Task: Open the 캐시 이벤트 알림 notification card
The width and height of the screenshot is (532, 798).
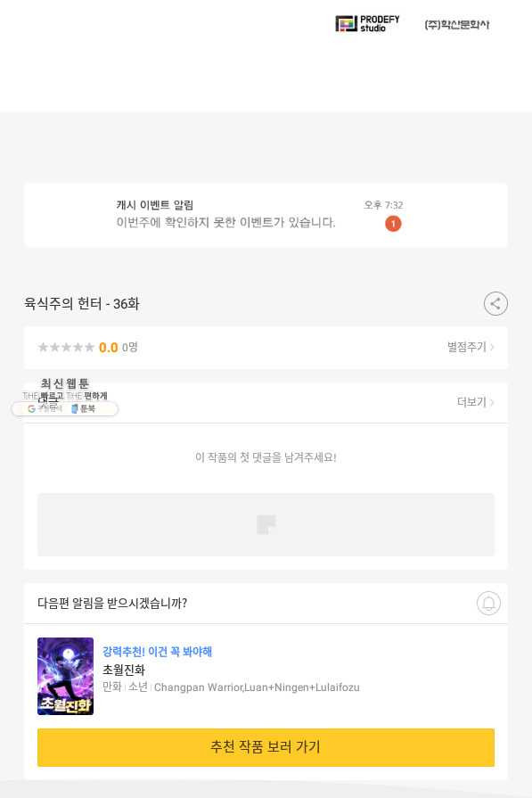Action: click(266, 215)
